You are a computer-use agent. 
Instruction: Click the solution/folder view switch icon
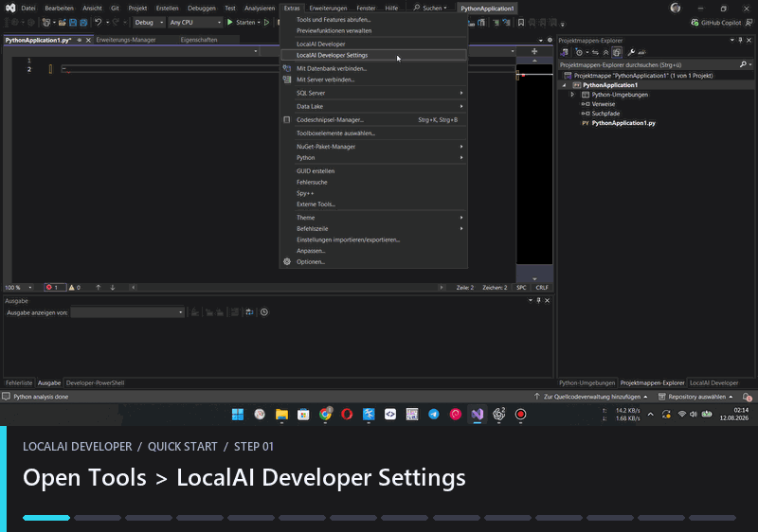point(564,53)
